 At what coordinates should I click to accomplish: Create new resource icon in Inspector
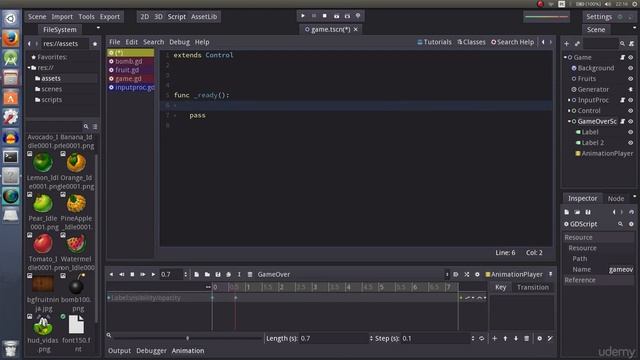(567, 212)
